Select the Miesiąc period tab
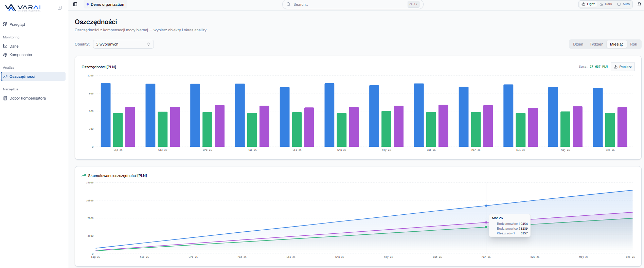644x268 pixels. coord(617,44)
